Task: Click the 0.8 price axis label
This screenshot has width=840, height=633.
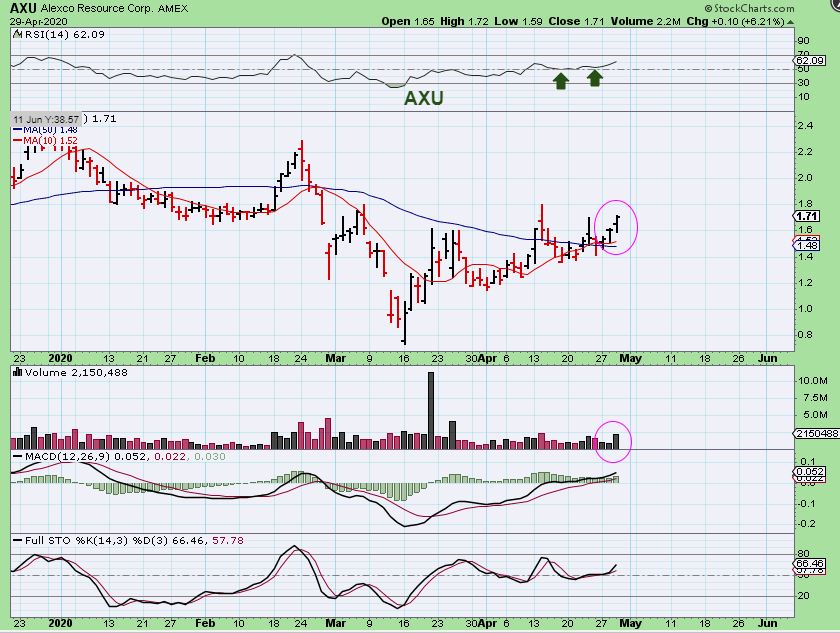Action: pos(805,335)
